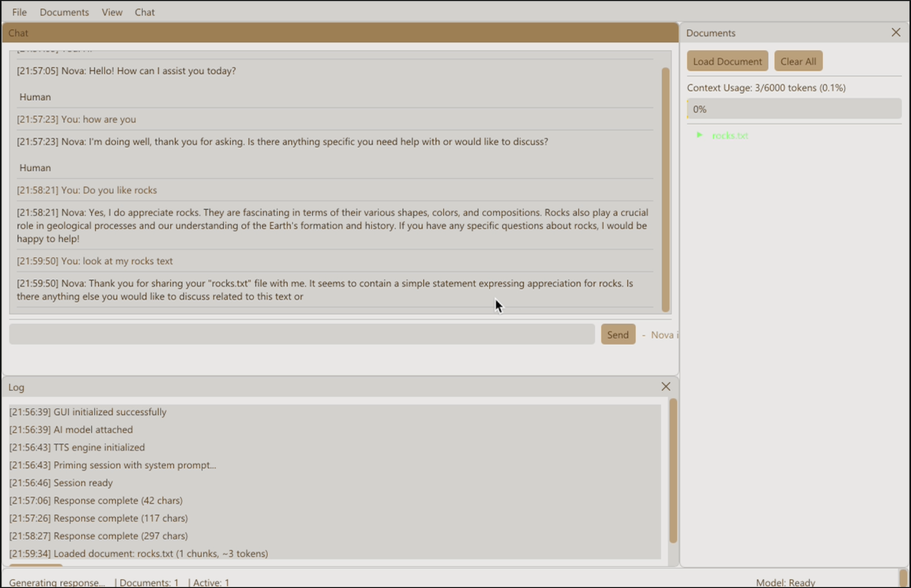The image size is (911, 588).
Task: Click the Model: Ready status indicator
Action: click(x=785, y=582)
